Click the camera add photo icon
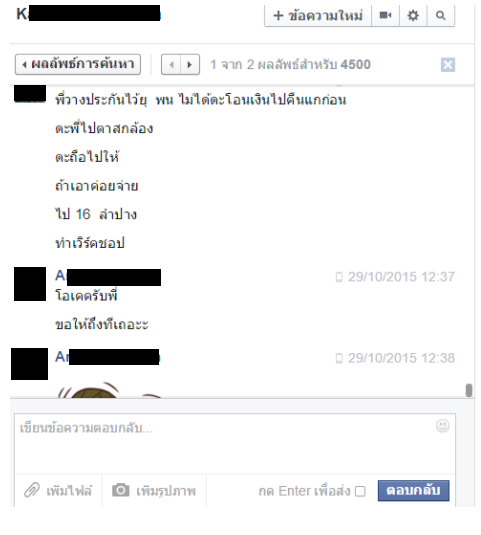The image size is (481, 535). [x=121, y=490]
